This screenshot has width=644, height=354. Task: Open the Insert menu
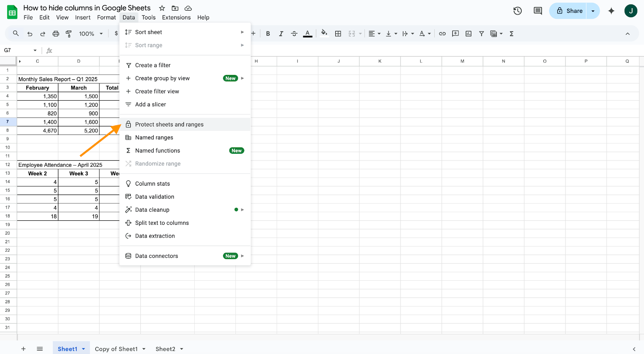coord(83,17)
